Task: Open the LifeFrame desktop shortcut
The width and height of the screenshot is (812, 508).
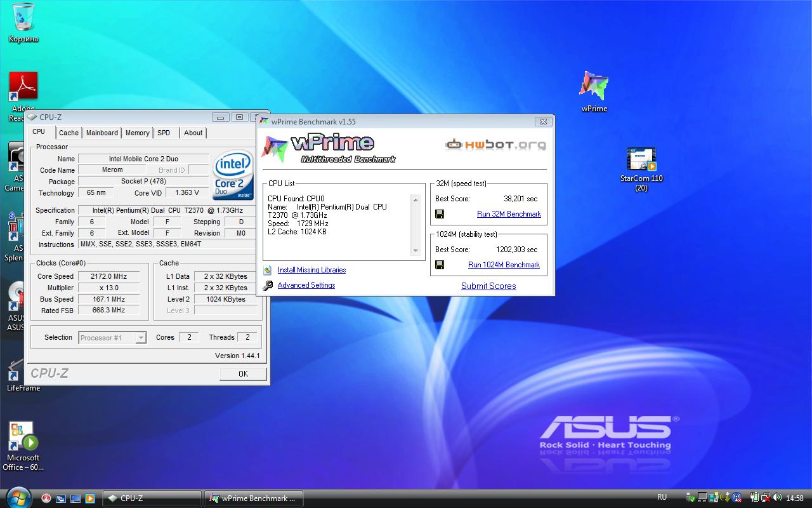Action: [x=23, y=373]
